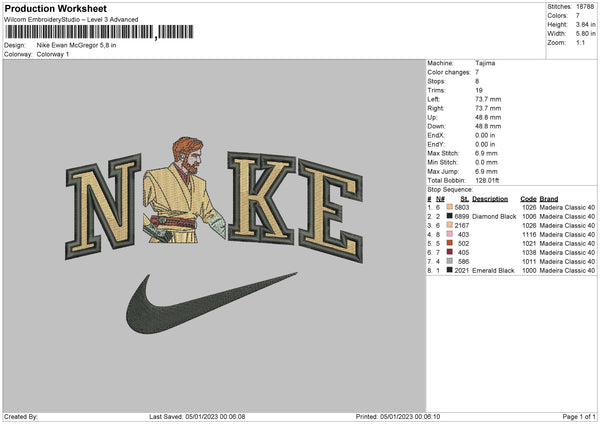Click thread code 1021
Screen dimensions: 600x424
click(x=529, y=243)
